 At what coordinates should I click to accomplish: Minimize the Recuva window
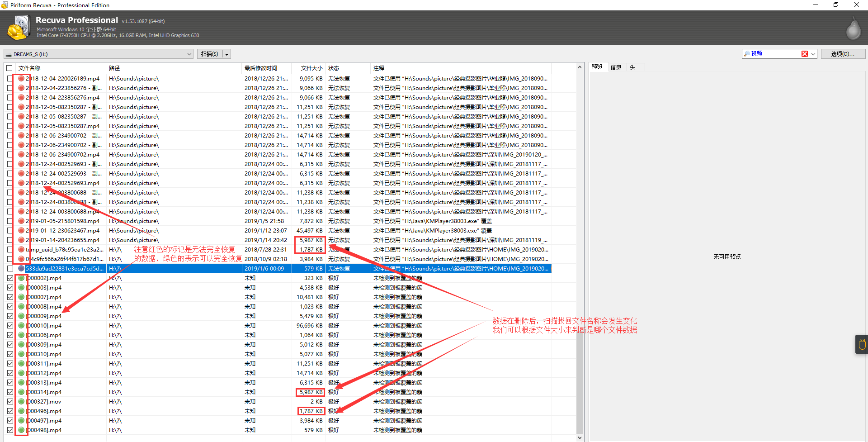point(816,5)
